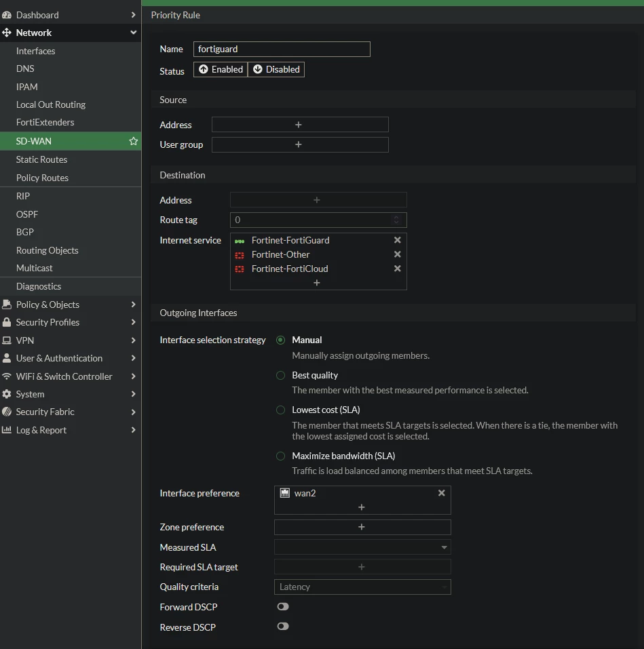
Task: Expand the Dashboard menu chevron
Action: (134, 15)
